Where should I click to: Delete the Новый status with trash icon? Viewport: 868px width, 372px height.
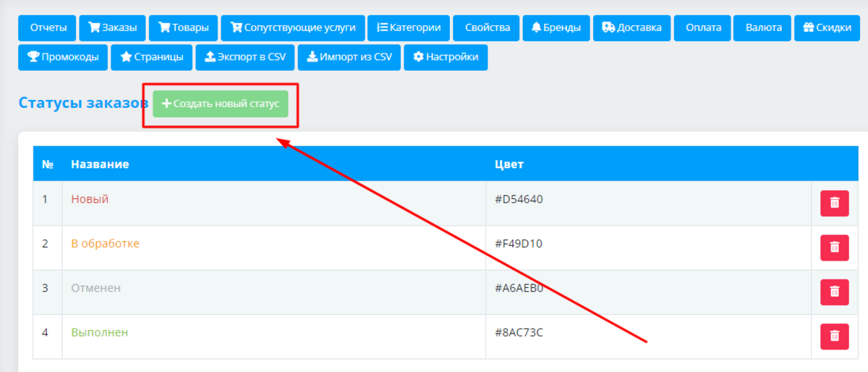coord(834,203)
